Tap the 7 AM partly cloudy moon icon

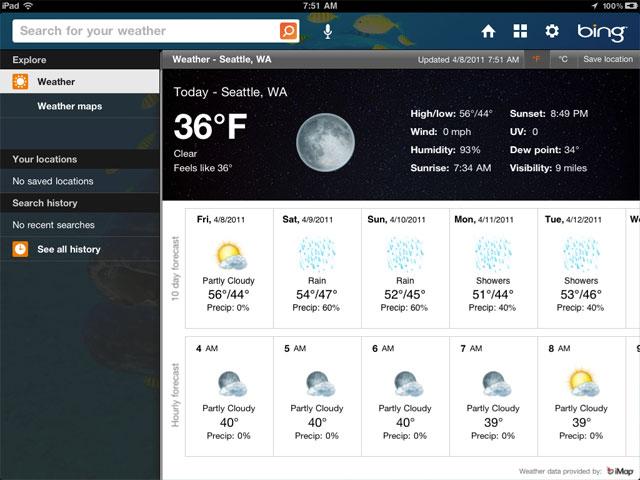497,384
